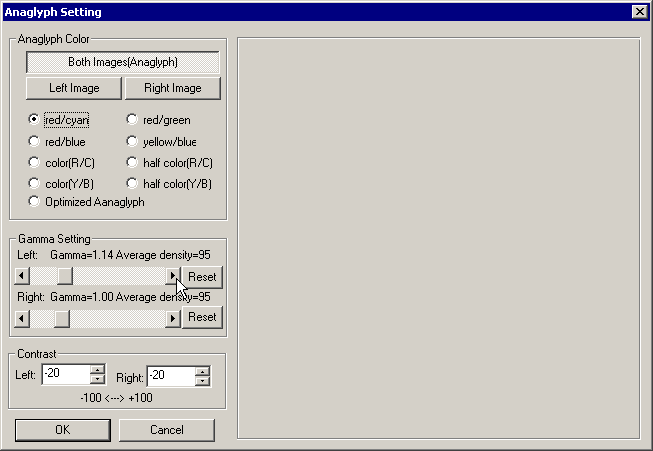This screenshot has width=653, height=451.
Task: Decrement Right contrast with down spinner
Action: [x=202, y=381]
